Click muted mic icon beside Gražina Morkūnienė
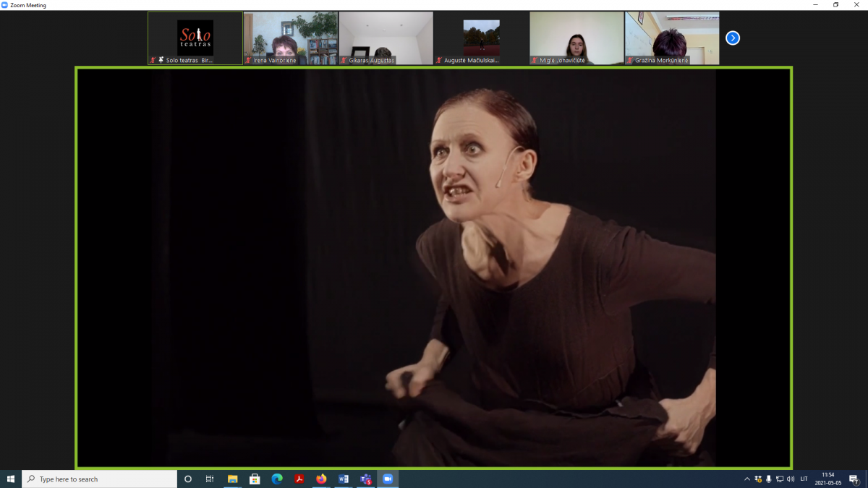 coord(630,60)
